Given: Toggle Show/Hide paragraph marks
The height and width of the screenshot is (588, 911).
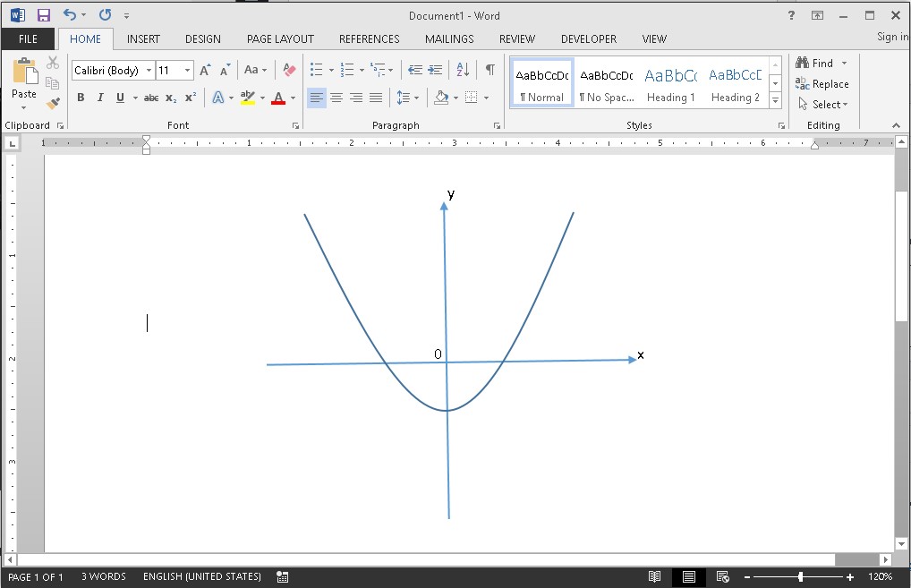Looking at the screenshot, I should tap(490, 70).
